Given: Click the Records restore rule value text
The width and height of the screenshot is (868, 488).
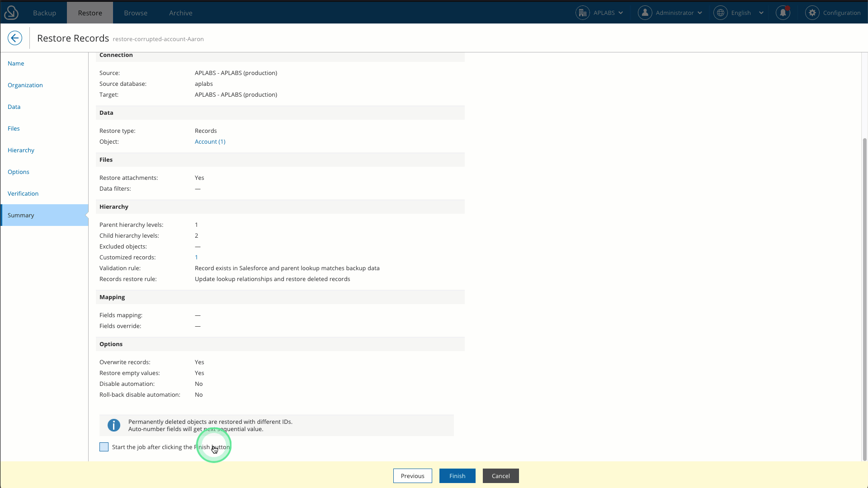Looking at the screenshot, I should 273,279.
